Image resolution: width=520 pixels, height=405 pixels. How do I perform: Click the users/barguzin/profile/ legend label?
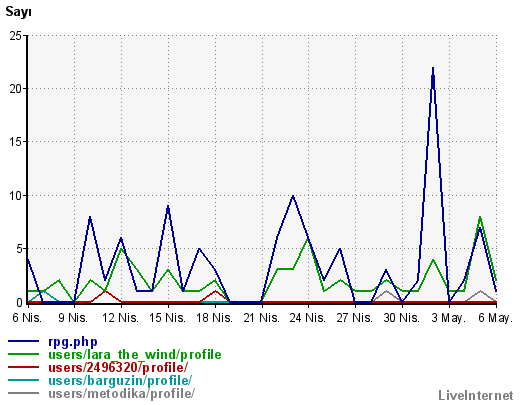point(120,380)
